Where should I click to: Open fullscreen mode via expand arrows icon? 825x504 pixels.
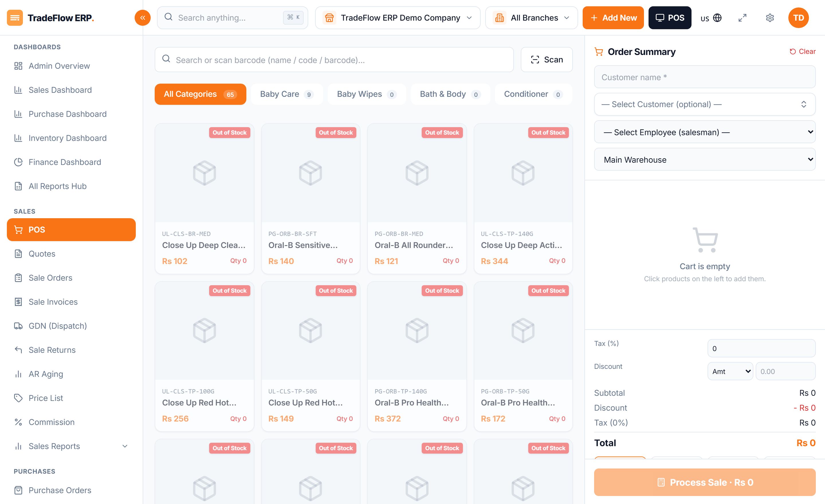[742, 18]
